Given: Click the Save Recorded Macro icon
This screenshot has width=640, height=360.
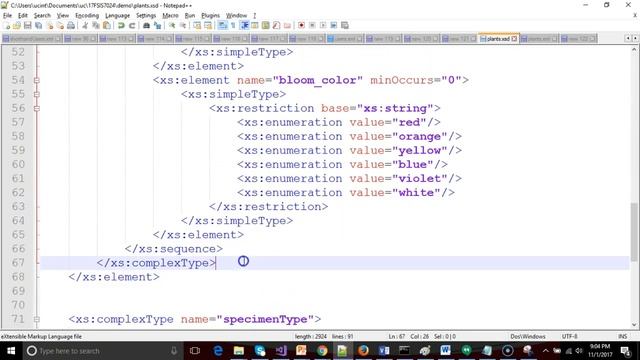Looking at the screenshot, I should [x=345, y=26].
